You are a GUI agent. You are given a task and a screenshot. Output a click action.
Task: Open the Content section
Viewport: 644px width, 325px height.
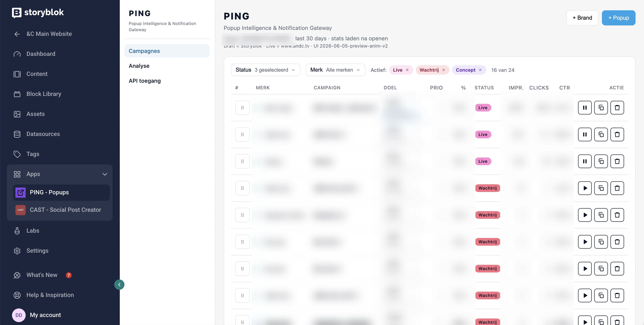coord(30,74)
